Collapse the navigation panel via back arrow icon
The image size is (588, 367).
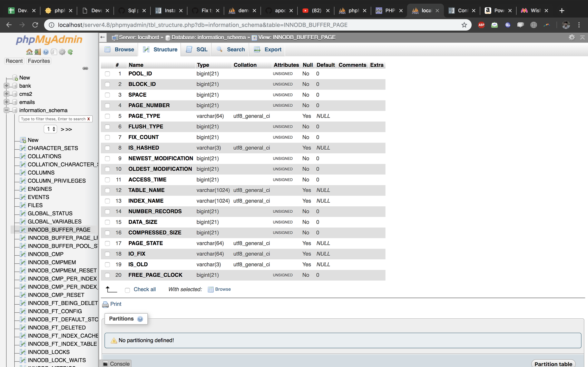coord(102,37)
